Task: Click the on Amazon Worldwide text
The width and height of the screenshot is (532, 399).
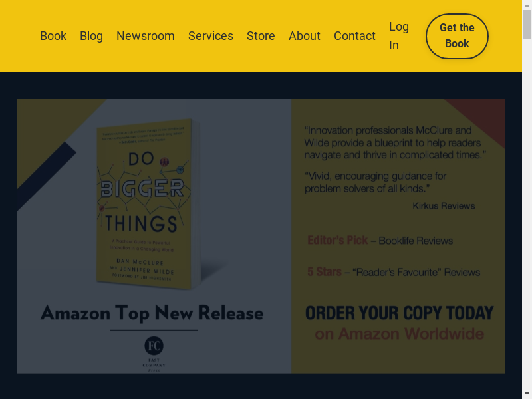Action: [400, 334]
